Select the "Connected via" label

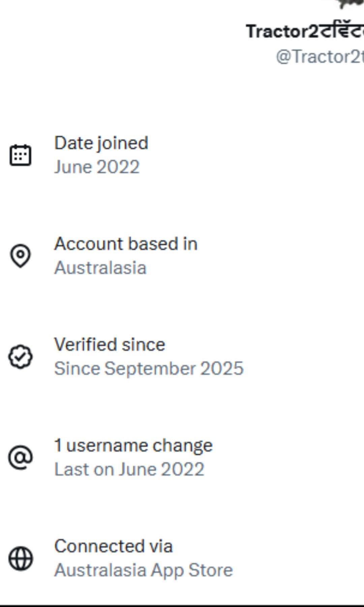[x=113, y=546]
